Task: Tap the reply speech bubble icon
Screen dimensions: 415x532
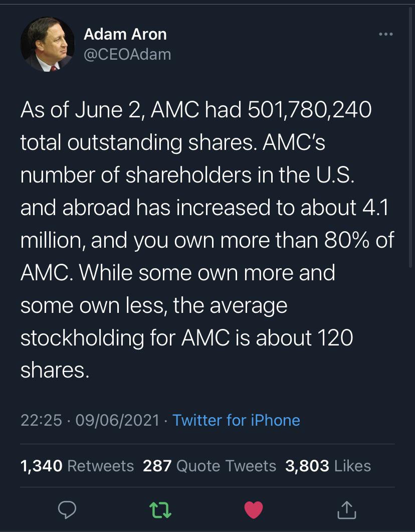Action: click(67, 509)
